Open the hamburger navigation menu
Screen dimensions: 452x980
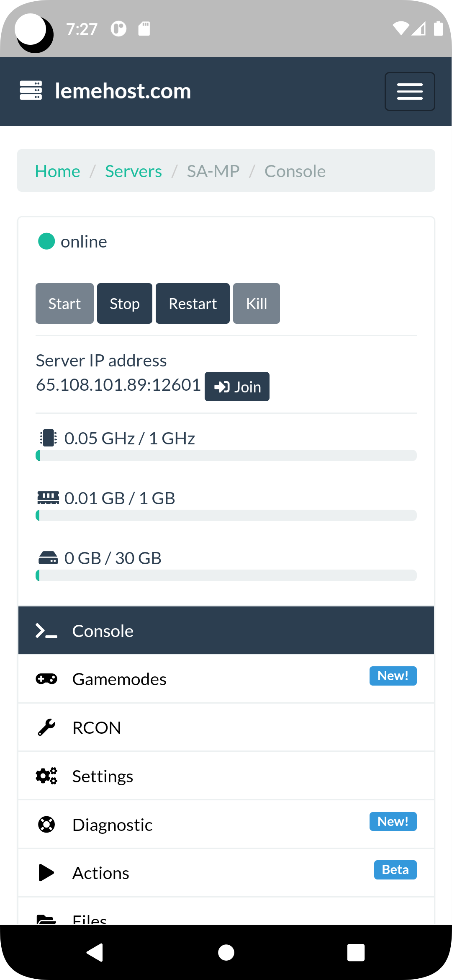coord(410,91)
